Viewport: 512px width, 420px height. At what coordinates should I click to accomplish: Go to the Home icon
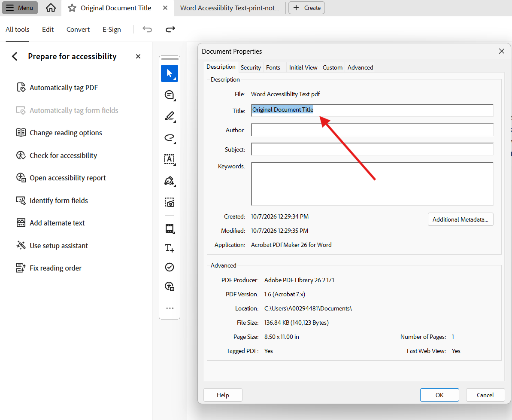[51, 8]
